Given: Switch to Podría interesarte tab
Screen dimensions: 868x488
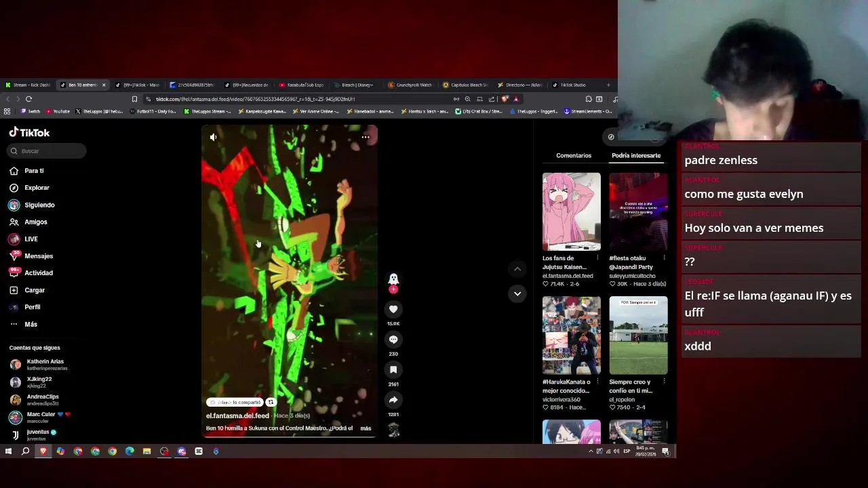Looking at the screenshot, I should 636,155.
